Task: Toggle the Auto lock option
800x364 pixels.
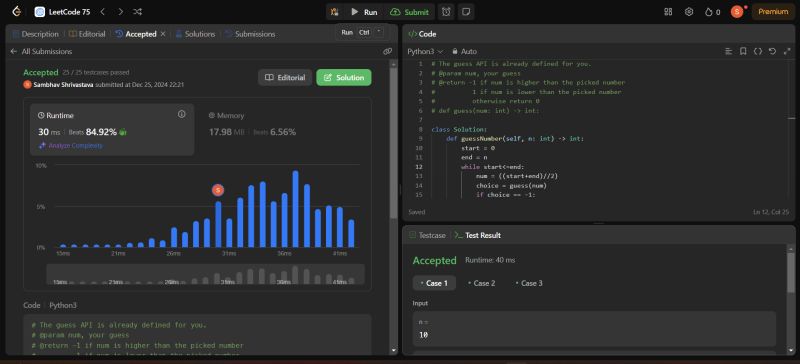Action: tap(464, 51)
